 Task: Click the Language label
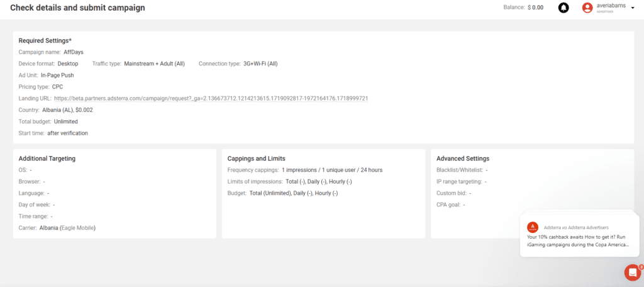[x=31, y=193]
